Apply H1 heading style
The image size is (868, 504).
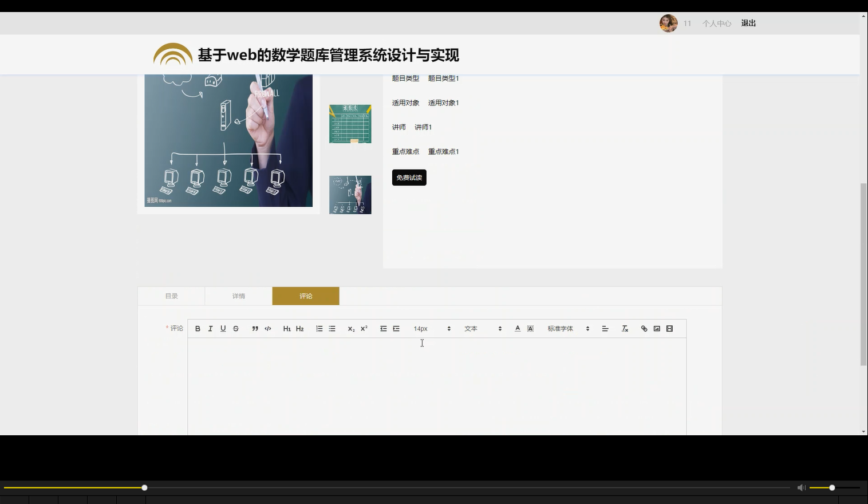[287, 328]
